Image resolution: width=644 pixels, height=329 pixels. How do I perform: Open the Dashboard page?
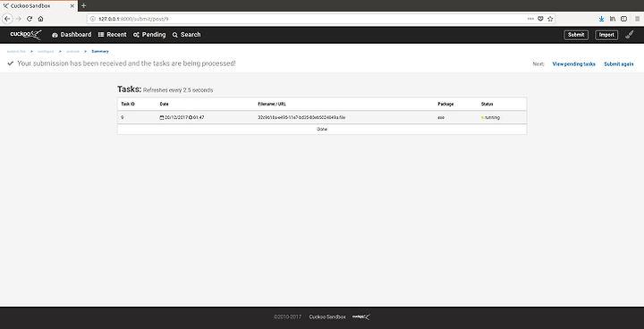point(72,35)
